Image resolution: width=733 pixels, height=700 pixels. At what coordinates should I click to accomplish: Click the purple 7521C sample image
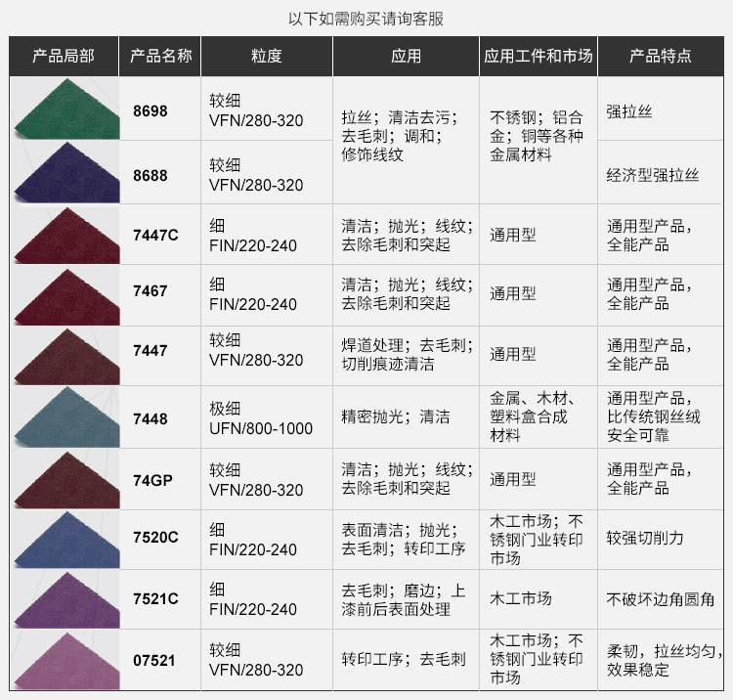pyautogui.click(x=65, y=600)
